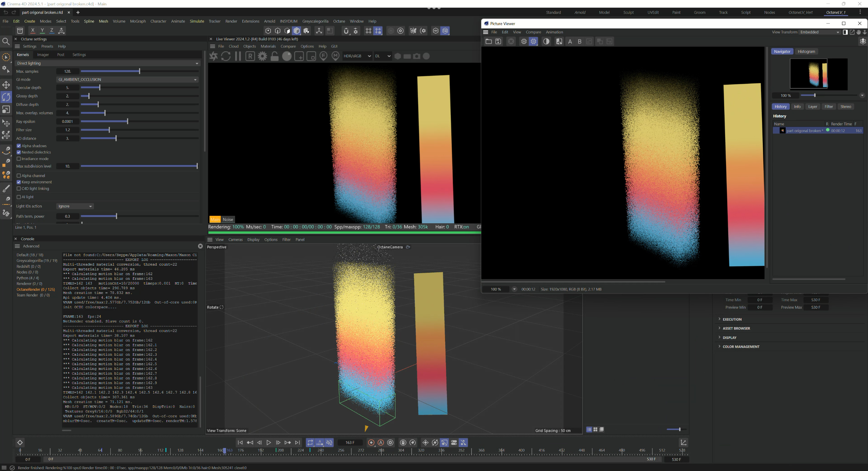Open the HDR/sRGB color space dropdown
The image size is (868, 471).
pos(357,56)
